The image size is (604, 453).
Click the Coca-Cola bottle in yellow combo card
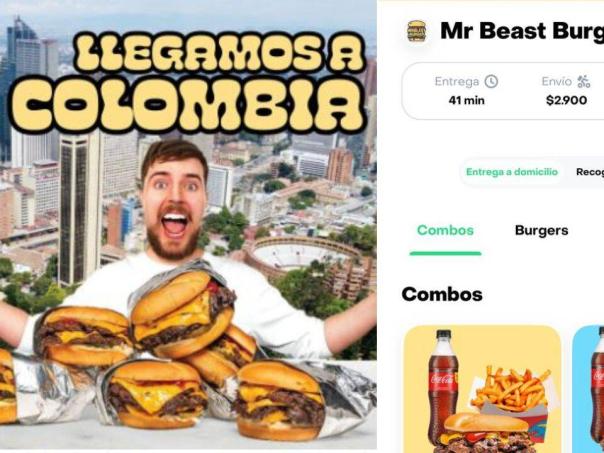pos(443,385)
